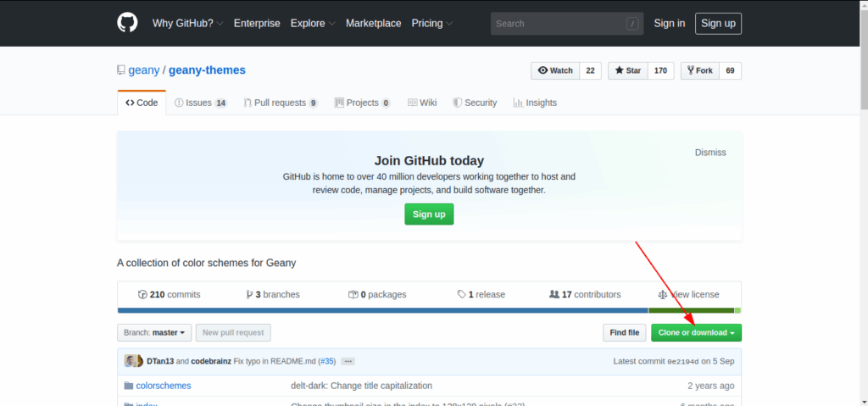Open the delt-dark: Change title capitalization commit
This screenshot has width=868, height=406.
click(x=361, y=386)
